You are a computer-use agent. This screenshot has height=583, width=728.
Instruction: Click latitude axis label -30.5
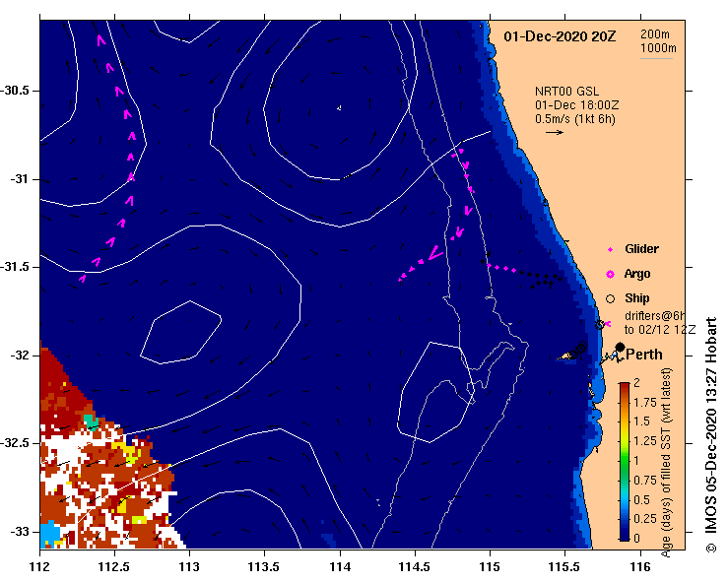[16, 91]
